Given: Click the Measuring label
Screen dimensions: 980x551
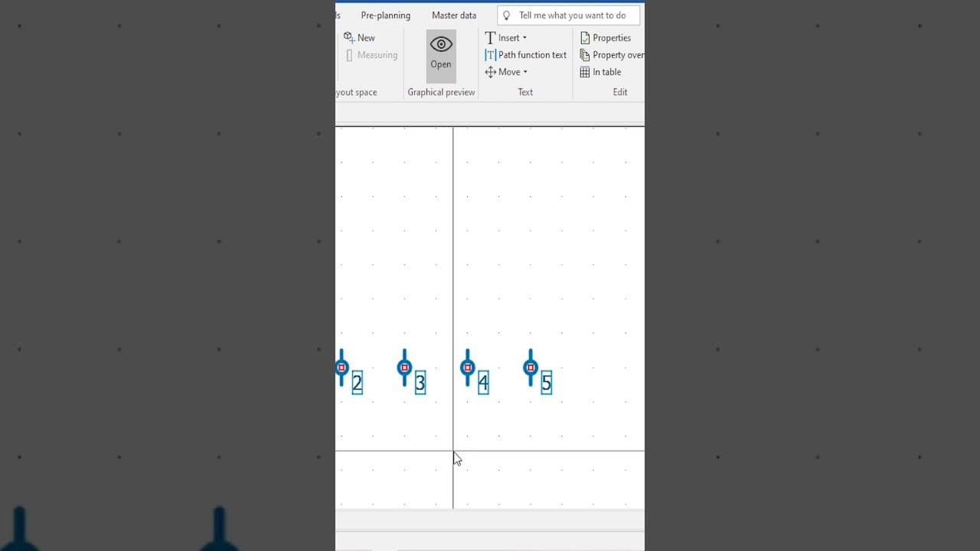Looking at the screenshot, I should 377,55.
